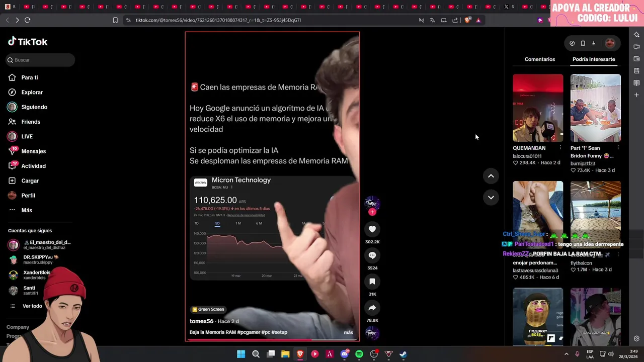Screen dimensions: 644x362
Task: Open Part '1' Sean Bridon Funny thumbnail
Action: pyautogui.click(x=596, y=108)
